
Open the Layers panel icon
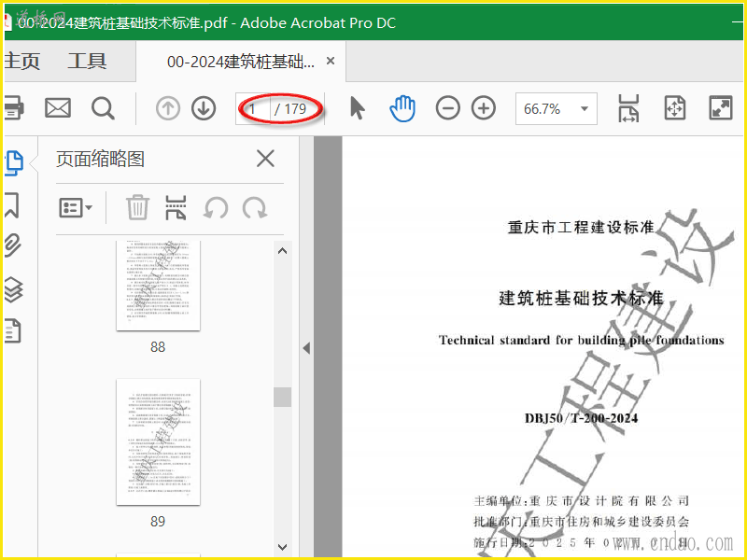(13, 289)
